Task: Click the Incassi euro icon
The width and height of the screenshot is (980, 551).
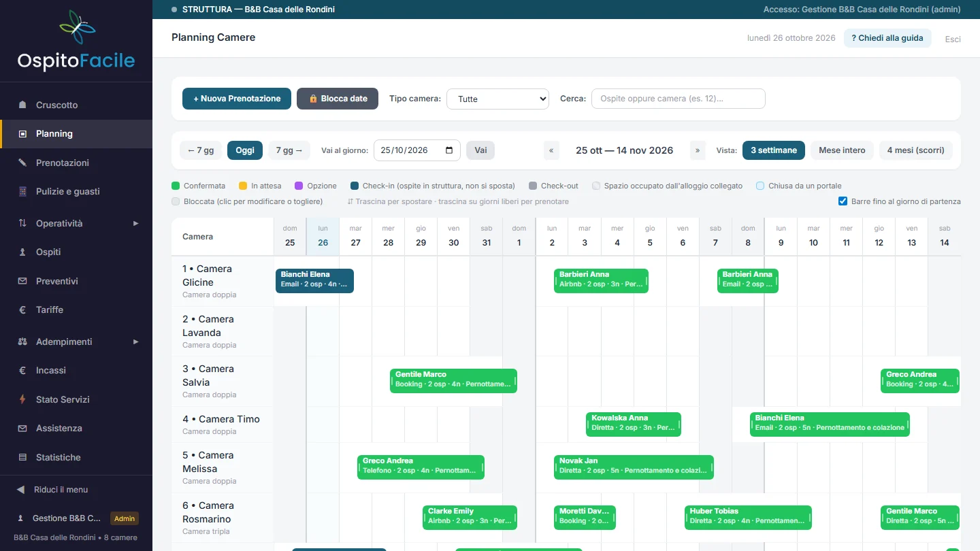Action: [22, 370]
